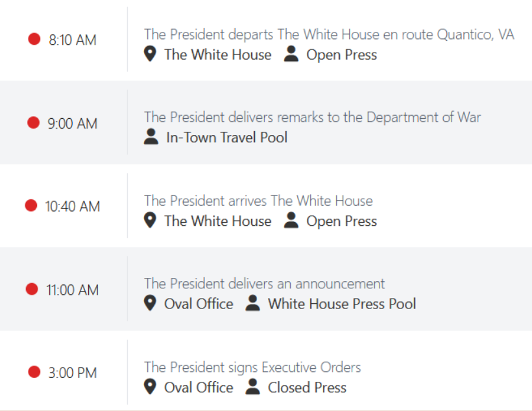Image resolution: width=532 pixels, height=411 pixels.
Task: Click the red dot next to 8:10 AM
Action: [x=34, y=39]
